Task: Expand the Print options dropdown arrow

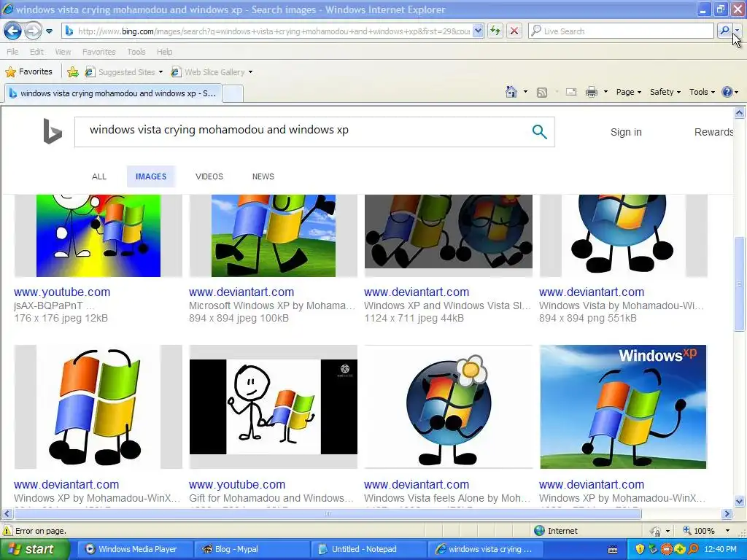Action: tap(605, 92)
